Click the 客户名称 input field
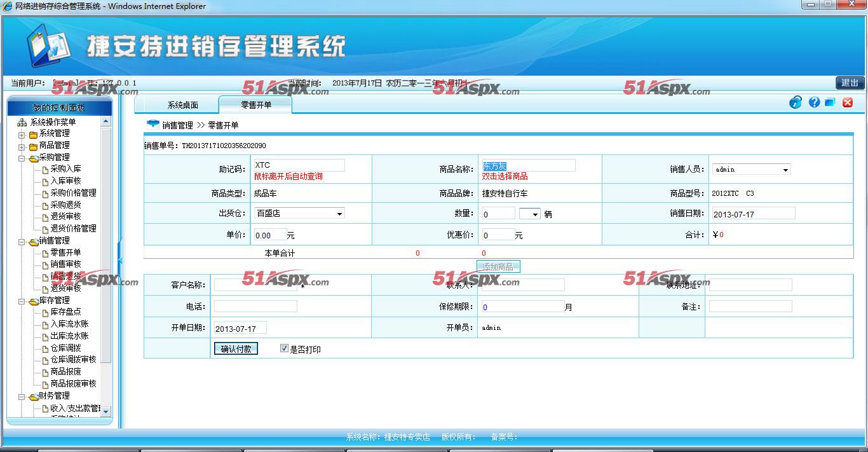 [255, 285]
